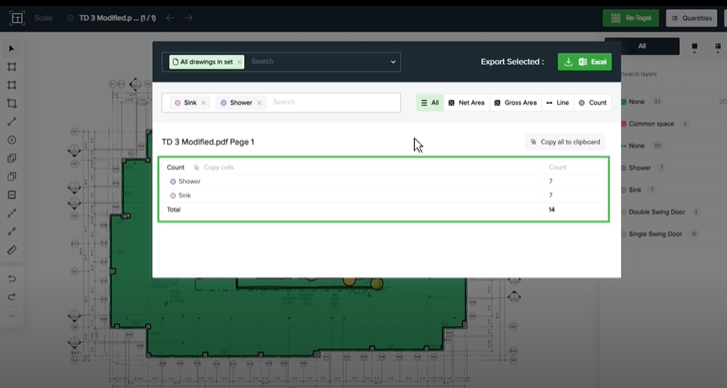
Task: Click the classification Search field after Shower chip
Action: tap(334, 102)
